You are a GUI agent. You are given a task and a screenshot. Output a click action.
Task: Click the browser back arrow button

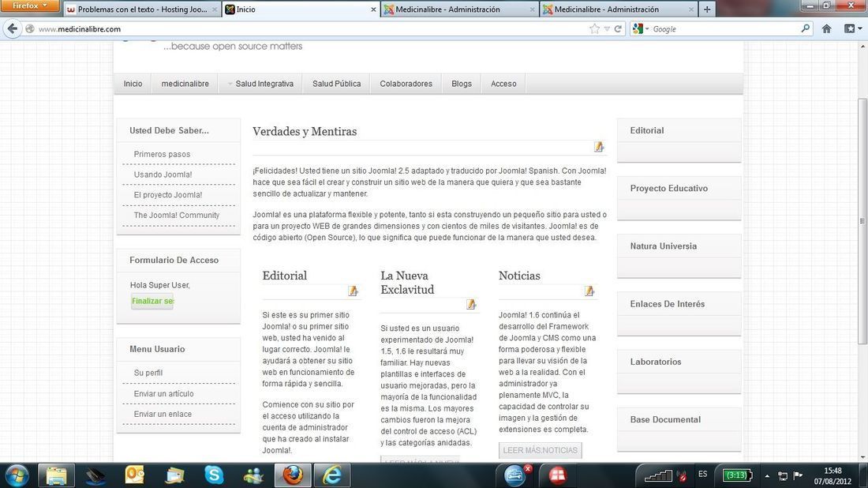coord(12,28)
